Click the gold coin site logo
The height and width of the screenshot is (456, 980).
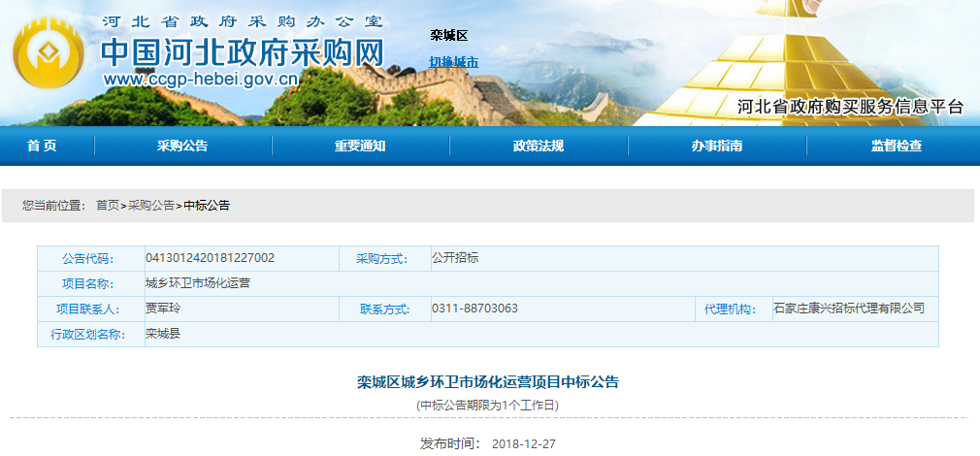49,56
